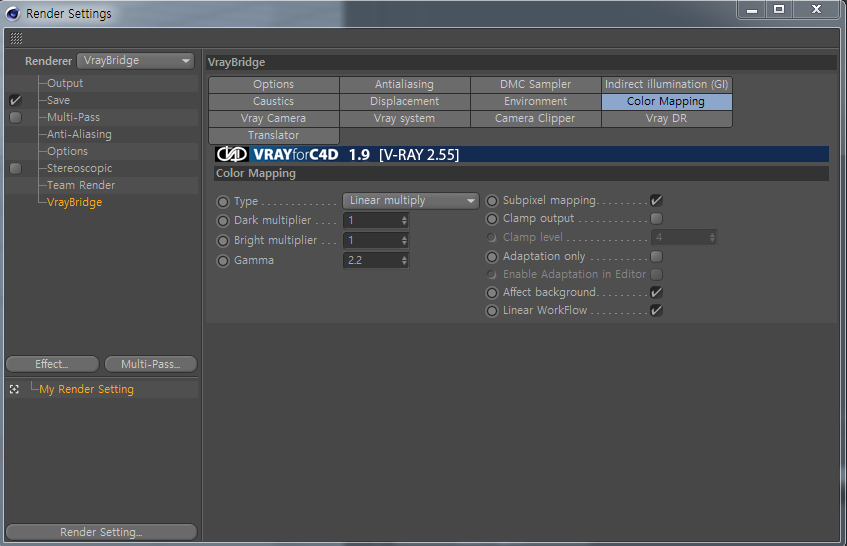The width and height of the screenshot is (847, 546).
Task: Open the Vray system tab
Action: [405, 118]
